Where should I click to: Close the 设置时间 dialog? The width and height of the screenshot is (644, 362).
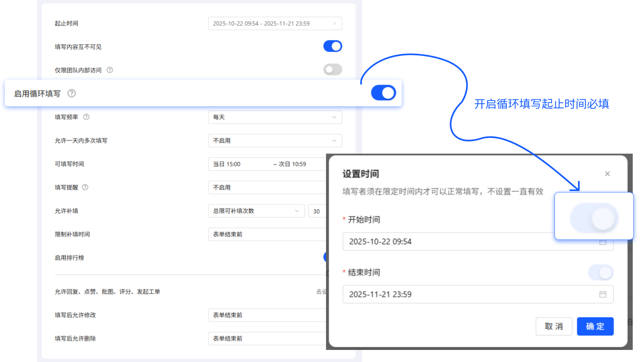[x=607, y=173]
